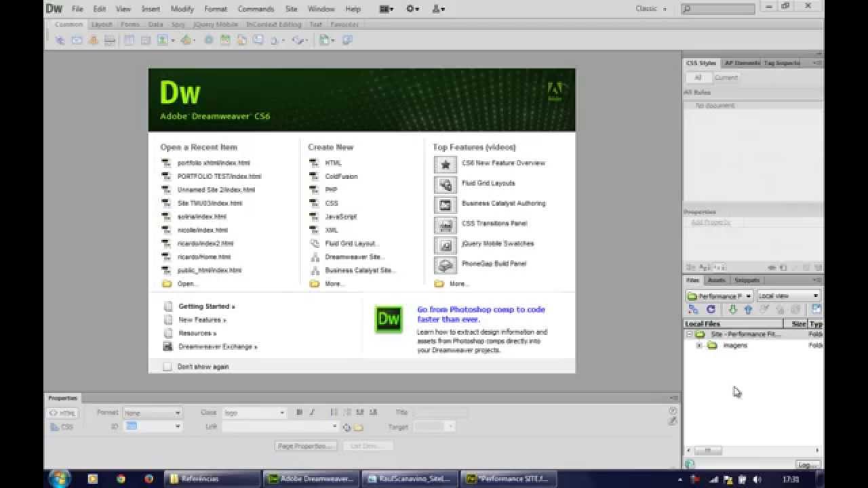Click the Table insert icon

click(129, 41)
